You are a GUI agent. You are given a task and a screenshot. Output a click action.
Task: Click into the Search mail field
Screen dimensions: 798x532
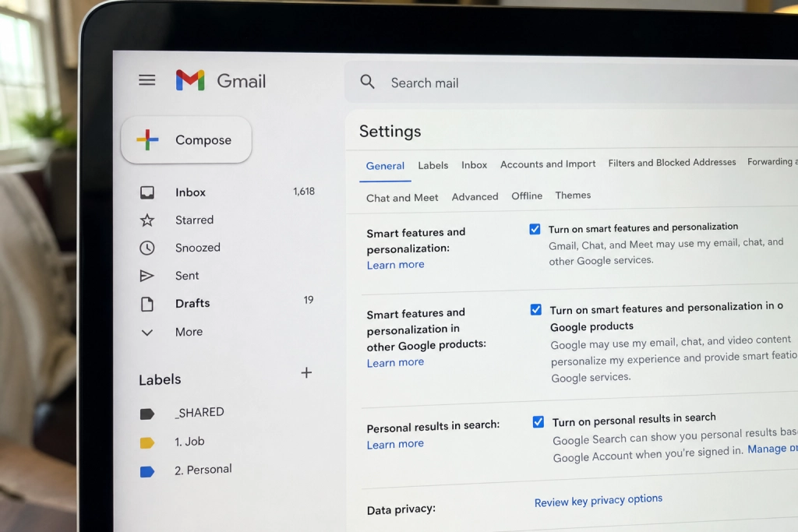point(571,83)
